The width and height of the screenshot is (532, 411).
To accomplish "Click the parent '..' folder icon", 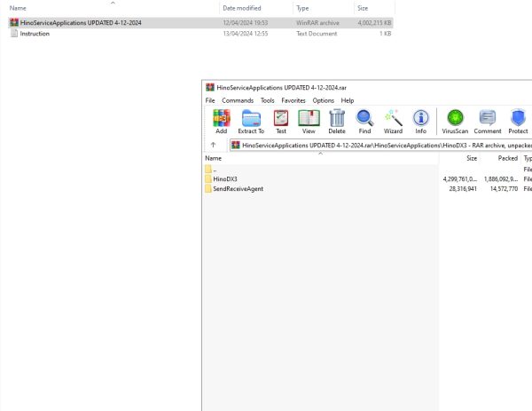I will pyautogui.click(x=208, y=169).
